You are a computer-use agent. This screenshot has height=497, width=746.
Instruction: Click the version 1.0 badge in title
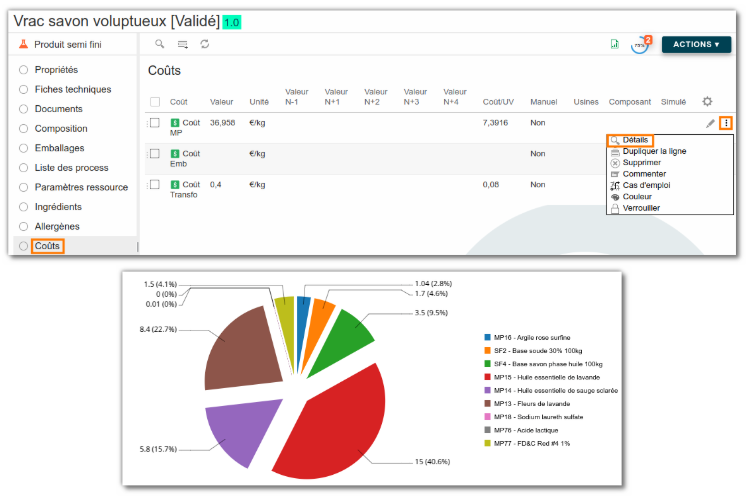[x=232, y=22]
